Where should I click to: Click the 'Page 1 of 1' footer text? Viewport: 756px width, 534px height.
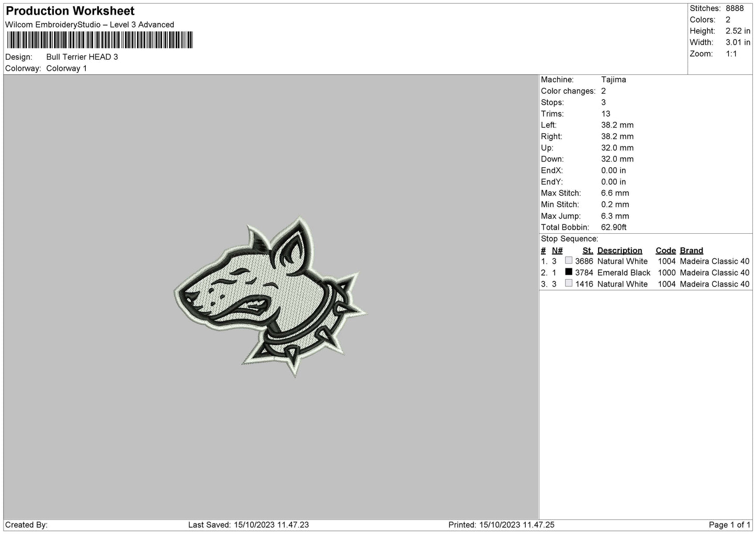coord(729,525)
